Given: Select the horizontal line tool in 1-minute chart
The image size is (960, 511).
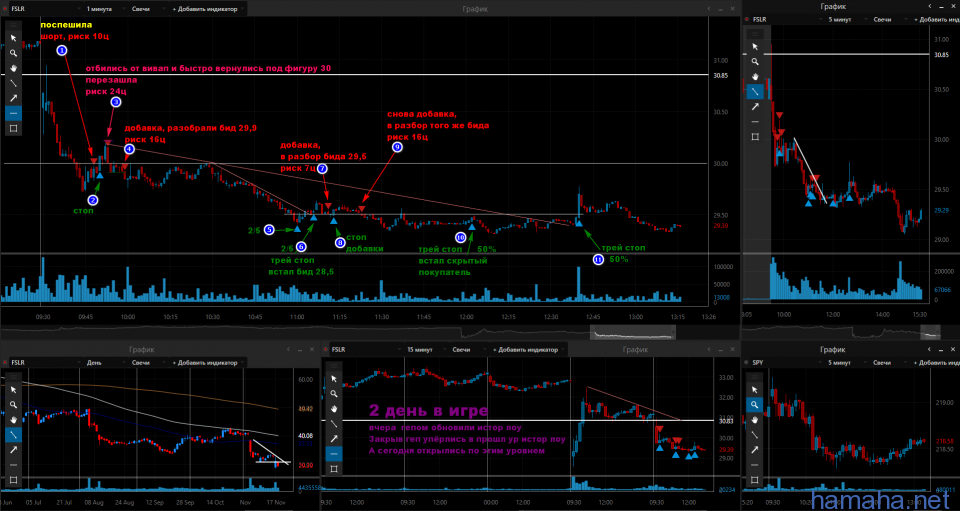Looking at the screenshot, I should [x=13, y=113].
